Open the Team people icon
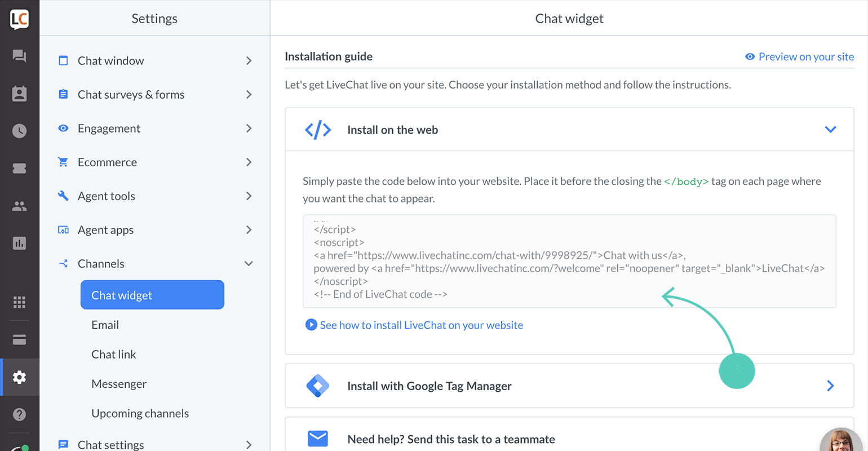The height and width of the screenshot is (451, 868). (x=19, y=206)
